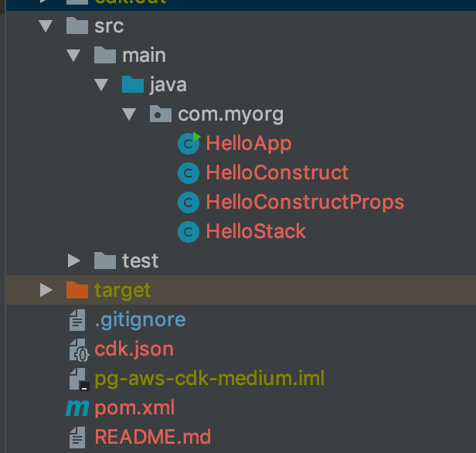Click the com.myorg package icon
The height and width of the screenshot is (453, 476).
click(161, 114)
